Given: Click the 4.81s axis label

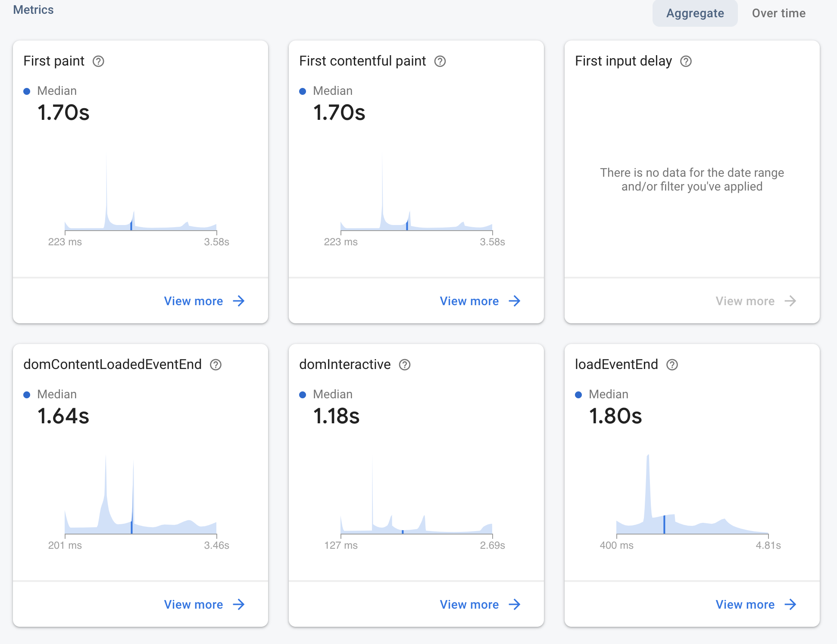Looking at the screenshot, I should (768, 545).
